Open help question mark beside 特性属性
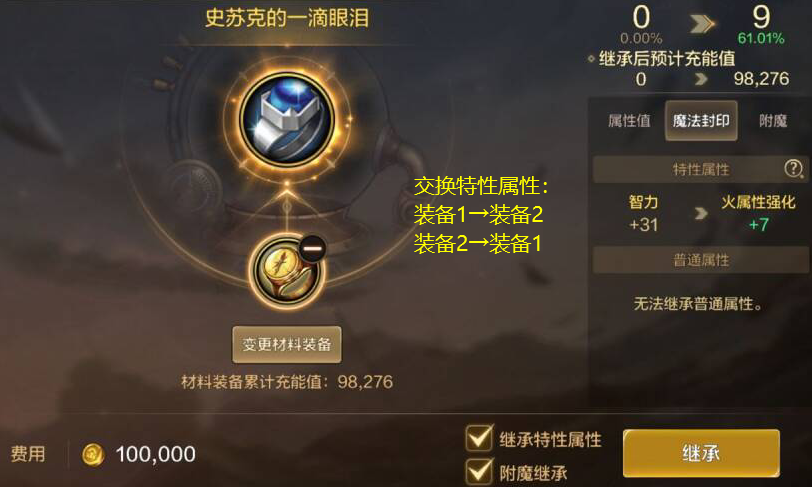The width and height of the screenshot is (812, 487). [x=793, y=168]
